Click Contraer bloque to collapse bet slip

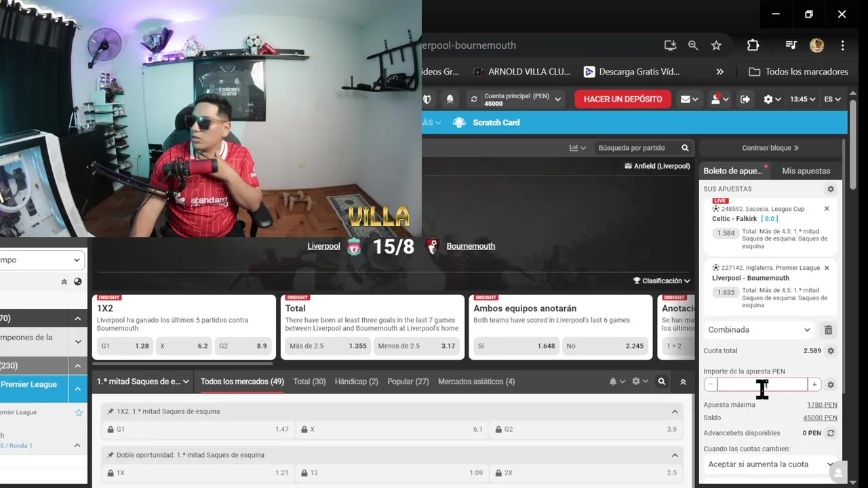click(770, 148)
